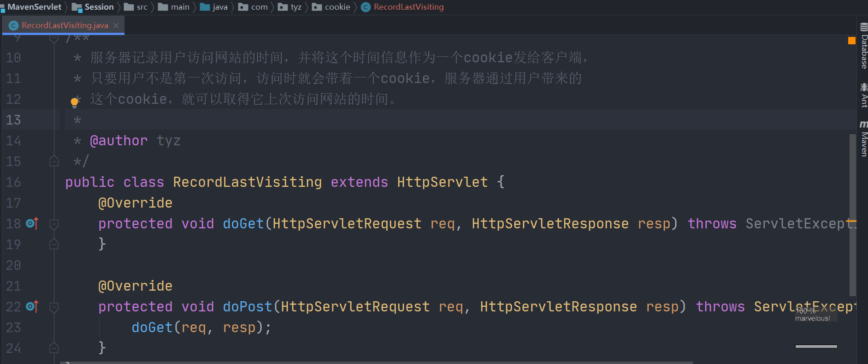Click the vertical editor scrollbar thumb
This screenshot has height=364, width=868.
tap(852, 215)
